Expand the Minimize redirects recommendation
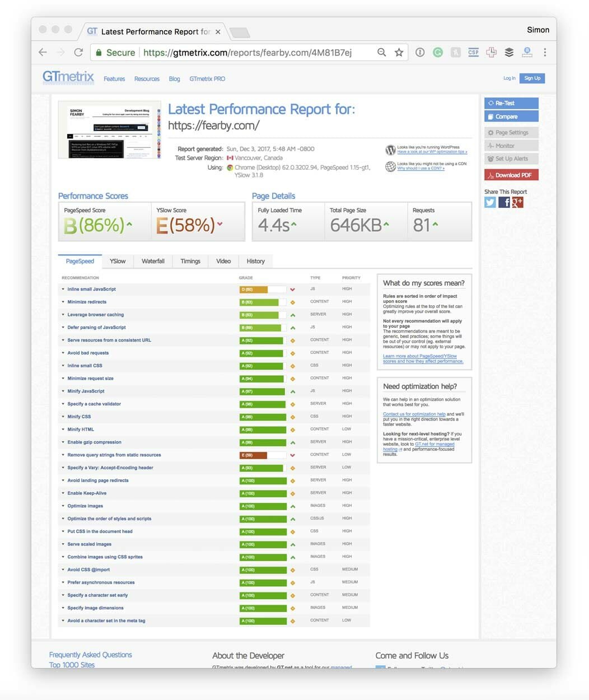The height and width of the screenshot is (700, 589). click(88, 302)
